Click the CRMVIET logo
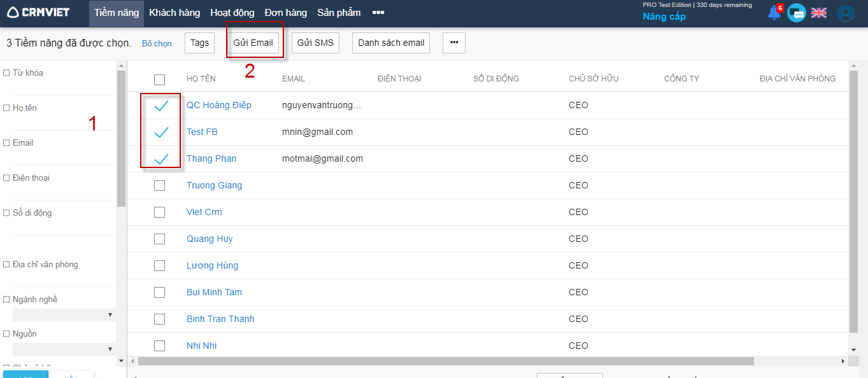The image size is (868, 378). (x=38, y=12)
